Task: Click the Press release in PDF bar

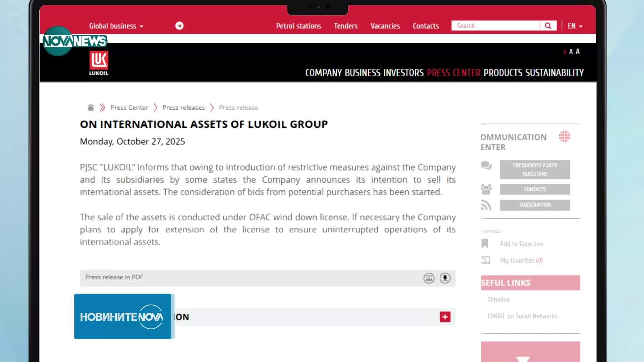Action: coord(268,278)
